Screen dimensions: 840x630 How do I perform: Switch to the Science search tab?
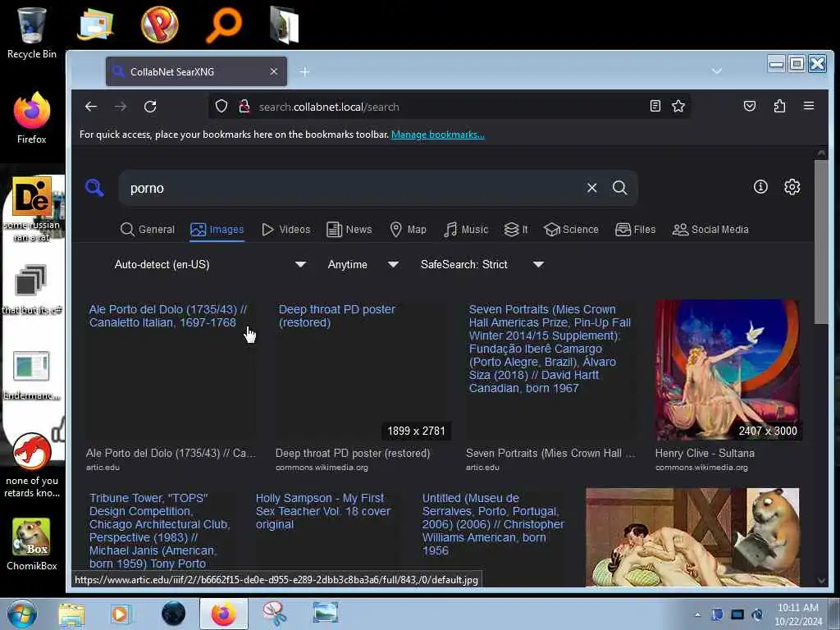pos(571,230)
